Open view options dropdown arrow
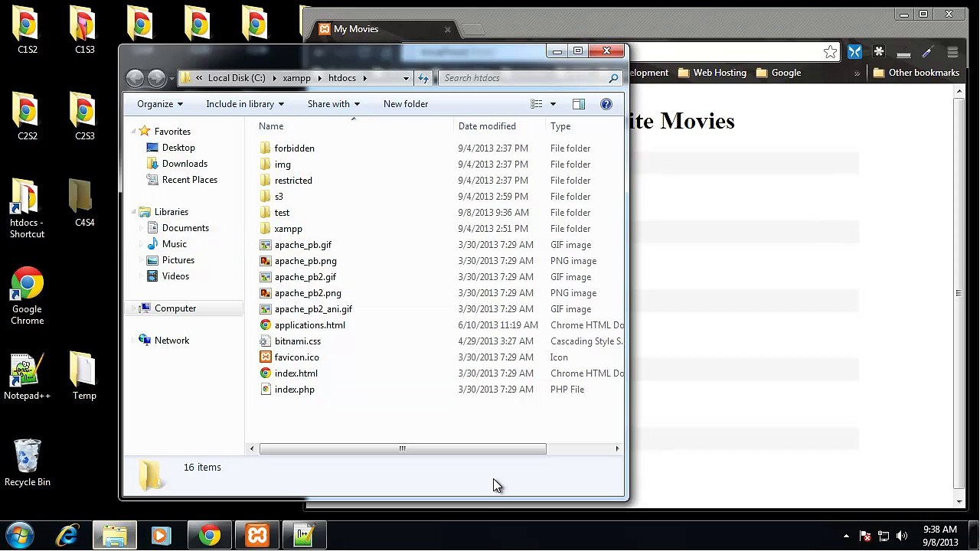The width and height of the screenshot is (980, 551). point(553,104)
